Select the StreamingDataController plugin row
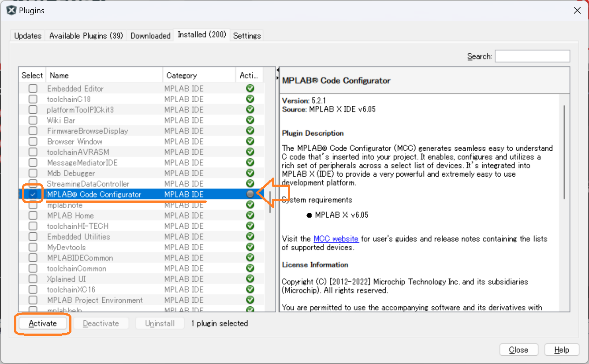This screenshot has width=589, height=364. pyautogui.click(x=141, y=184)
